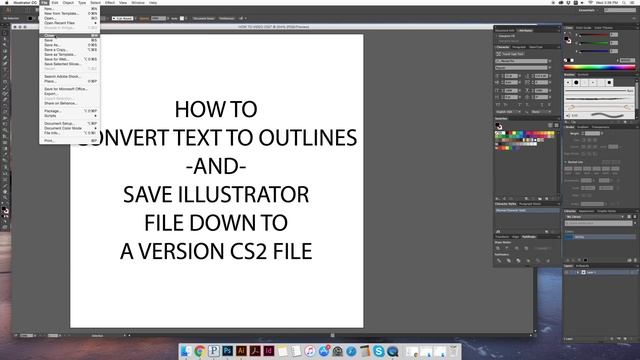The height and width of the screenshot is (360, 640).
Task: Click Intersect shape mode in Pathfinder
Action: click(517, 248)
